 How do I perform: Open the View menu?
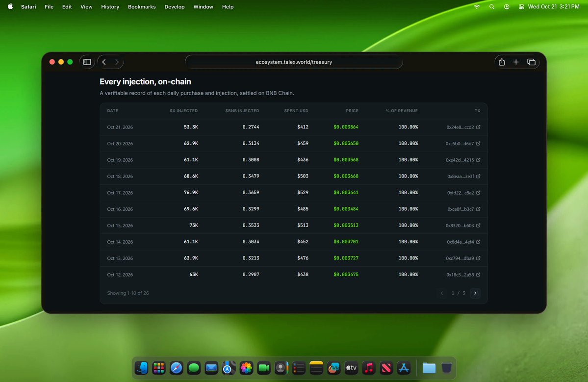[x=86, y=7]
